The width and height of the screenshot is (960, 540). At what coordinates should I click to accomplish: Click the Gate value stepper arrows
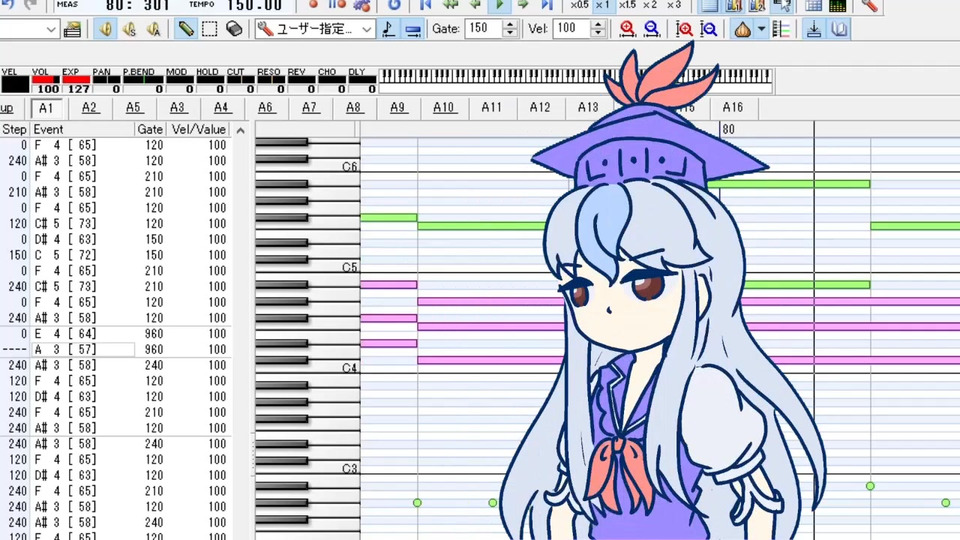510,29
